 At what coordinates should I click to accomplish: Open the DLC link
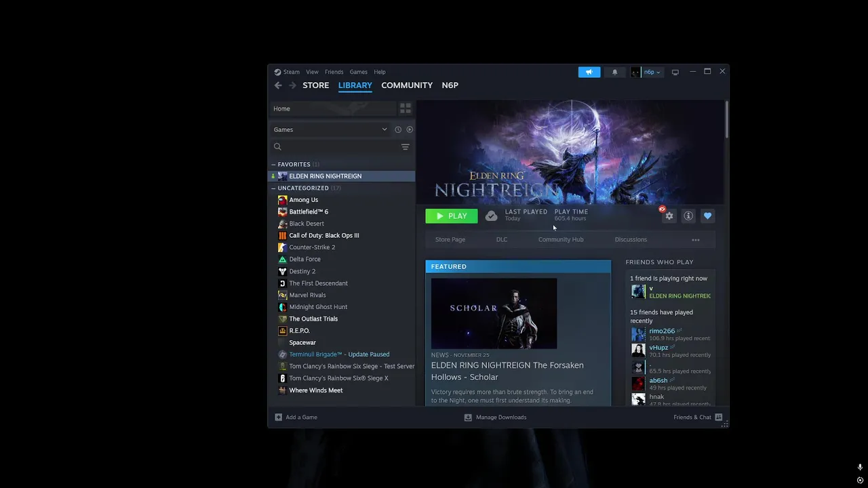point(502,240)
